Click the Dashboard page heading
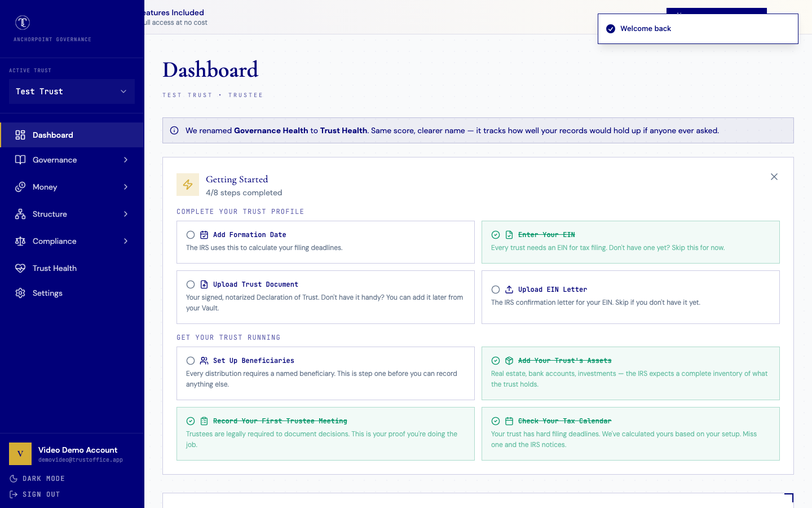 [x=210, y=70]
